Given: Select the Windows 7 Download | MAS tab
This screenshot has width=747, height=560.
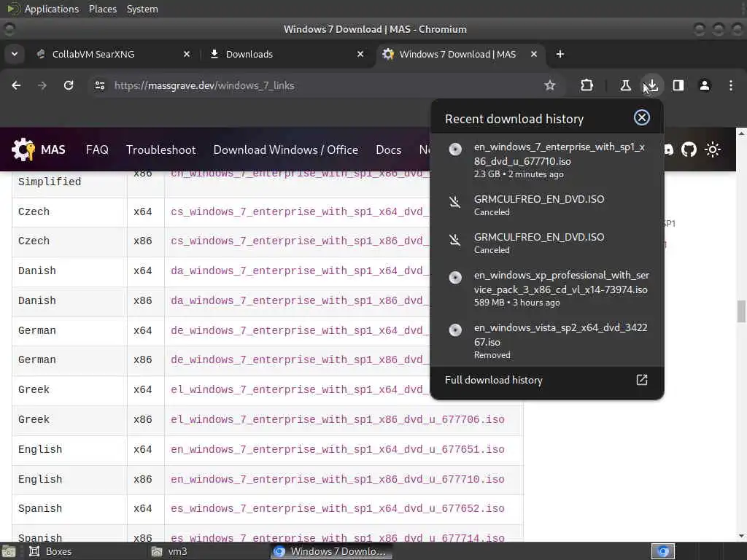Looking at the screenshot, I should tap(461, 54).
